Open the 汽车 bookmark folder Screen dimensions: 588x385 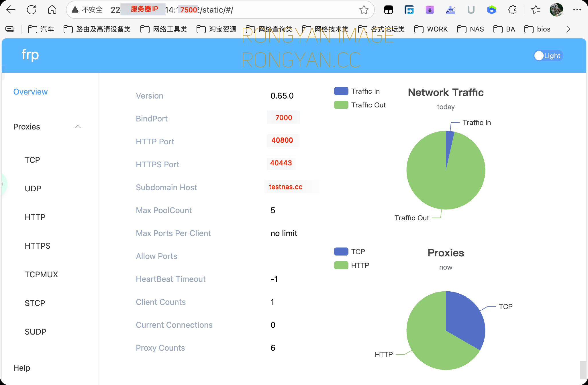click(x=41, y=29)
